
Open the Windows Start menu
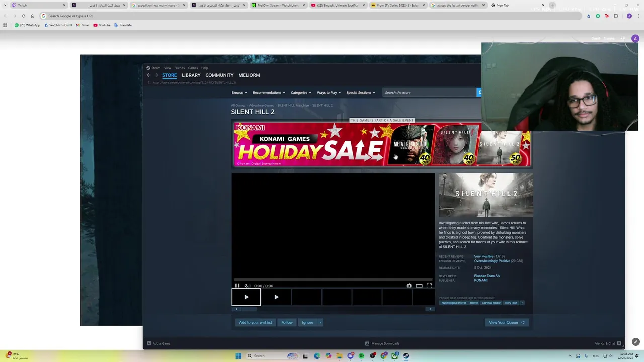(x=238, y=356)
